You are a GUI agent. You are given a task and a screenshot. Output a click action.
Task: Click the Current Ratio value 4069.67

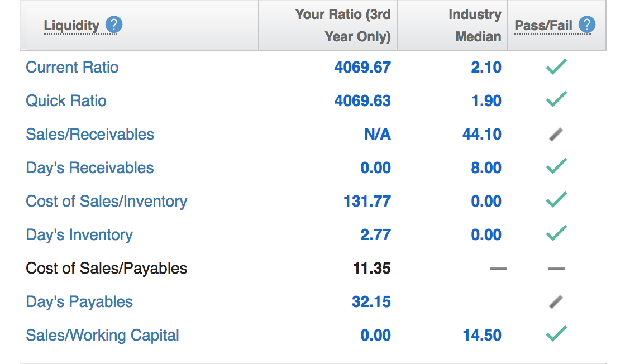(362, 68)
